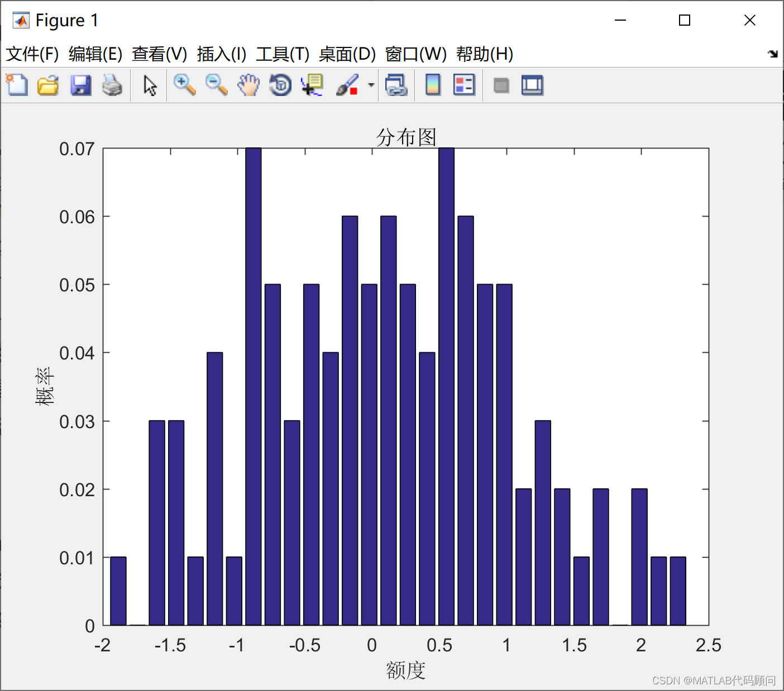Save the current figure
The width and height of the screenshot is (784, 691).
tap(80, 85)
